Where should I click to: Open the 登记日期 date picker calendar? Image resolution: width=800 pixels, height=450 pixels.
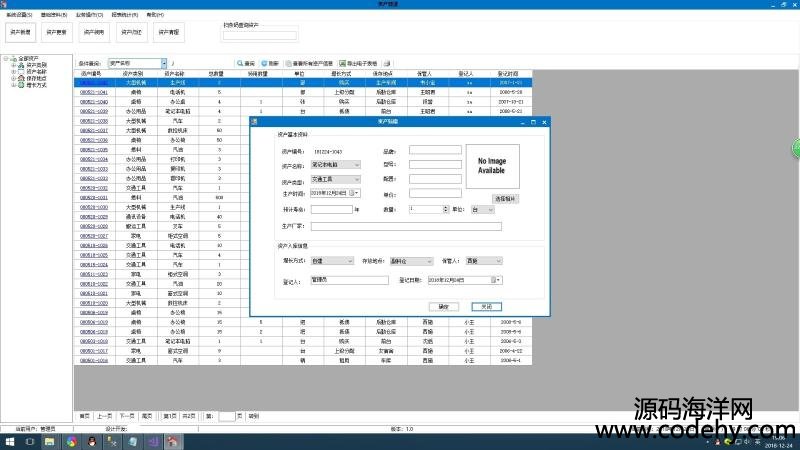(x=496, y=280)
